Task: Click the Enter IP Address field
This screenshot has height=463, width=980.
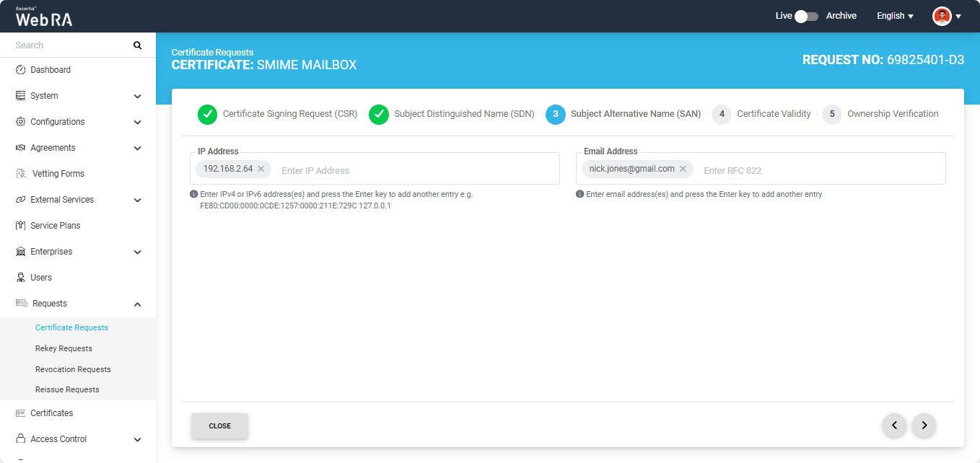Action: 415,171
